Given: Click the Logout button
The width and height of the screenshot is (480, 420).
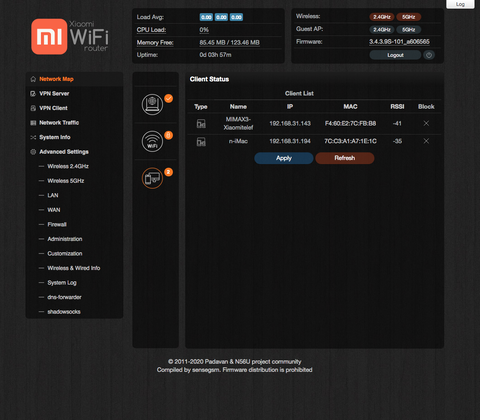Looking at the screenshot, I should pyautogui.click(x=395, y=55).
